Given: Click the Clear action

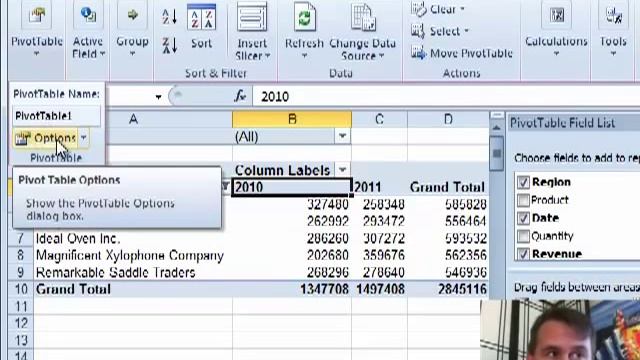Looking at the screenshot, I should tap(438, 9).
